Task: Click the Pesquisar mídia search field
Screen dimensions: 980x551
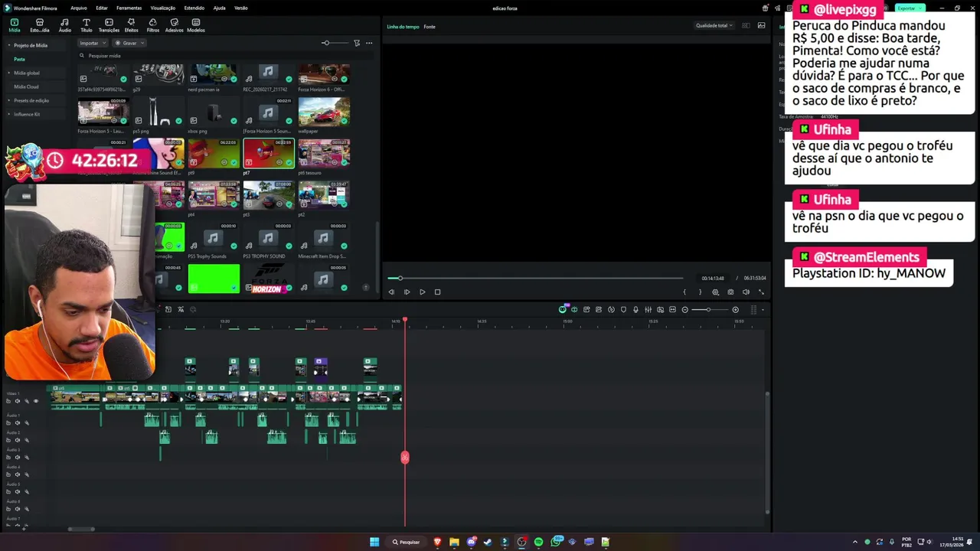Action: pos(226,55)
